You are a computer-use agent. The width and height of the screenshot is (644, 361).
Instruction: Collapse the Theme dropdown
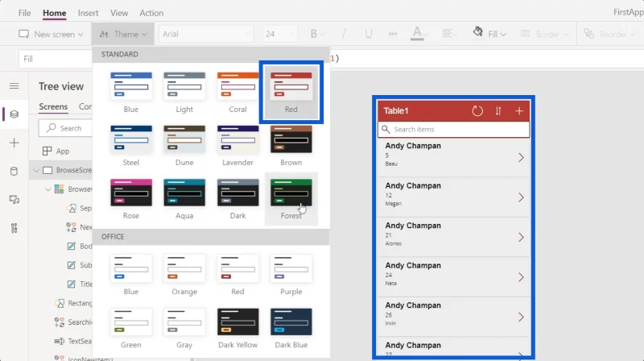pyautogui.click(x=123, y=34)
